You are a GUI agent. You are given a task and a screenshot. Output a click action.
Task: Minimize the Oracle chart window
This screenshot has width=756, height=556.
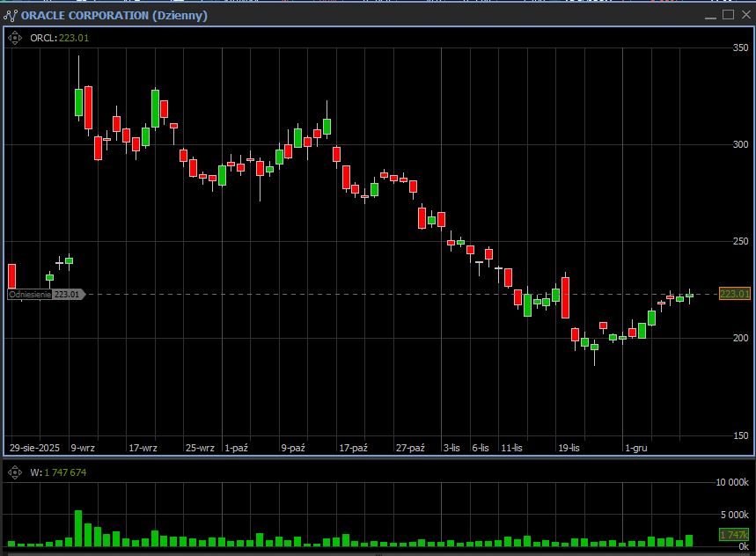pos(711,15)
